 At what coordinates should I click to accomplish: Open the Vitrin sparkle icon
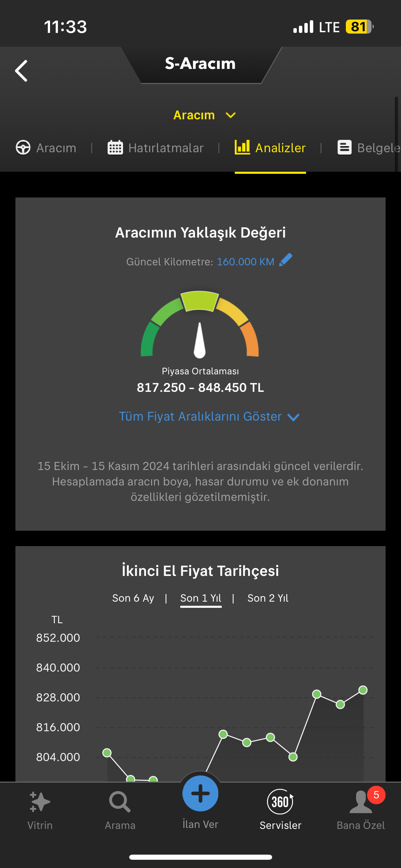pyautogui.click(x=40, y=802)
